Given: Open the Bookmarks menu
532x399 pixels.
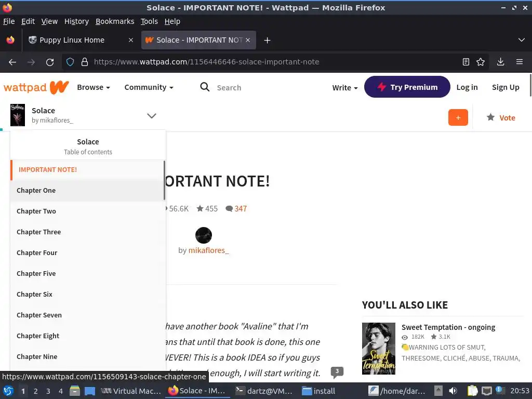Looking at the screenshot, I should (115, 21).
